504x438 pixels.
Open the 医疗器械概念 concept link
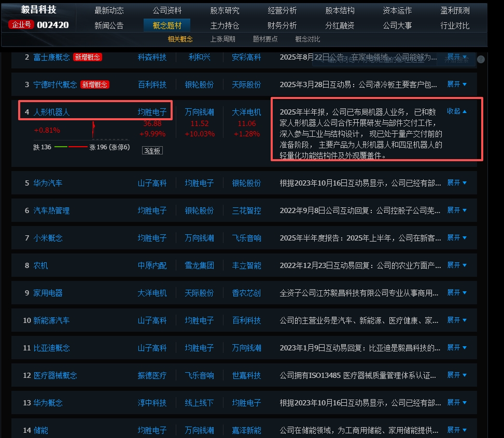tap(55, 375)
